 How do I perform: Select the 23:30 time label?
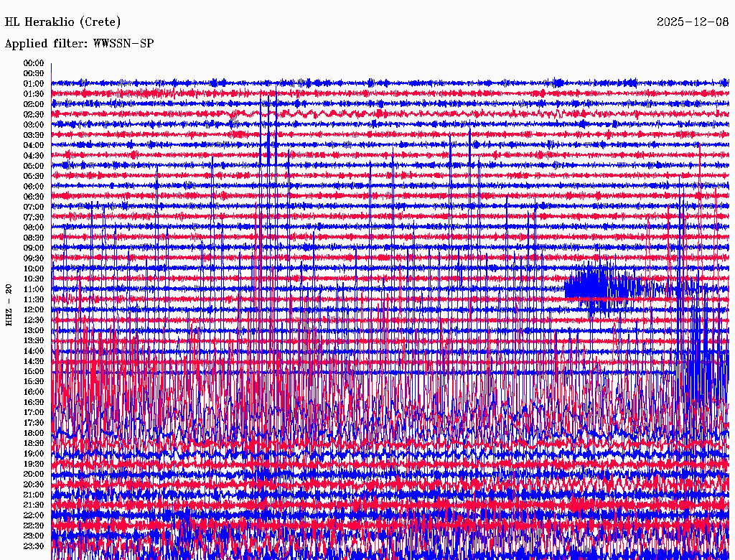pyautogui.click(x=34, y=546)
